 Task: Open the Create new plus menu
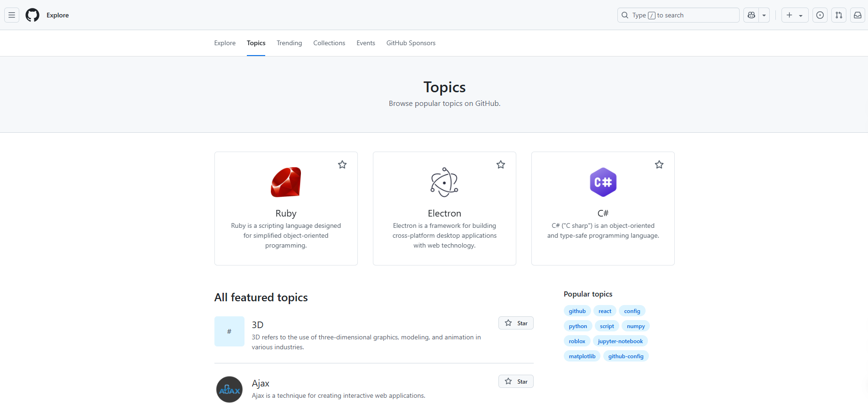(x=795, y=15)
